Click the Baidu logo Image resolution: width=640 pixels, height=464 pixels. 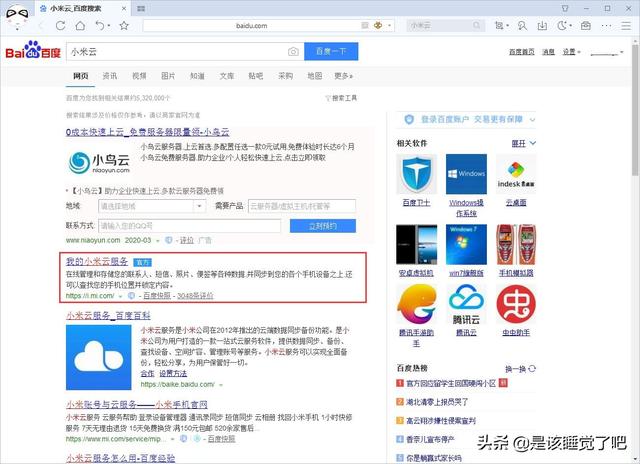point(33,51)
